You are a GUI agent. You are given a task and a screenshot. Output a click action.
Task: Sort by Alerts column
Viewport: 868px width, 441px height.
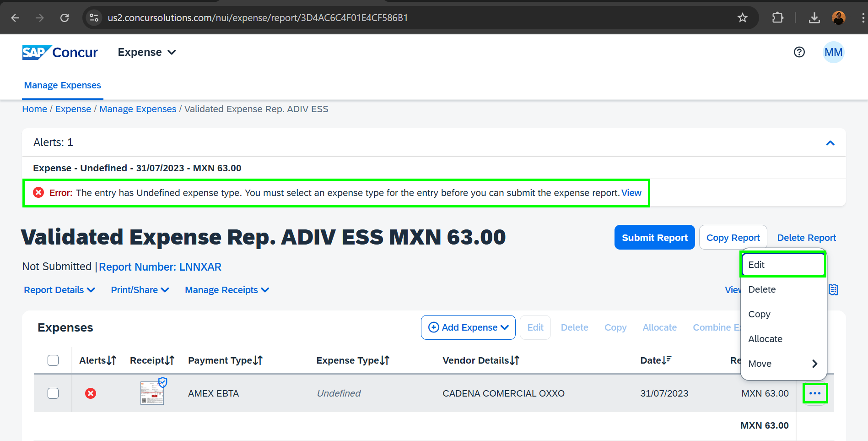click(x=98, y=360)
